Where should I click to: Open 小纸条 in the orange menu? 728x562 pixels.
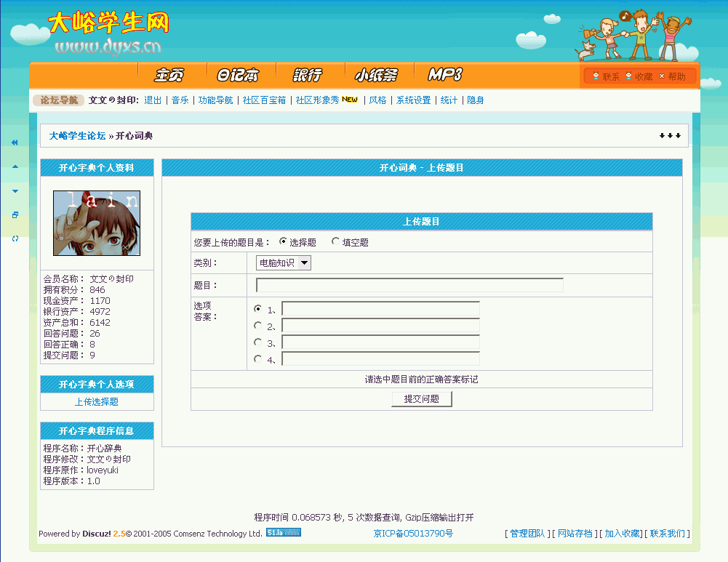pos(376,75)
